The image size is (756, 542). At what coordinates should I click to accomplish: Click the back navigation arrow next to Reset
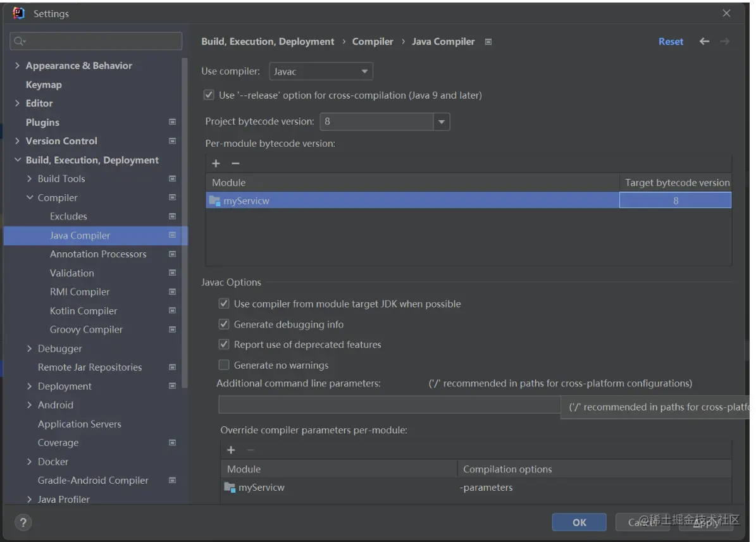704,42
